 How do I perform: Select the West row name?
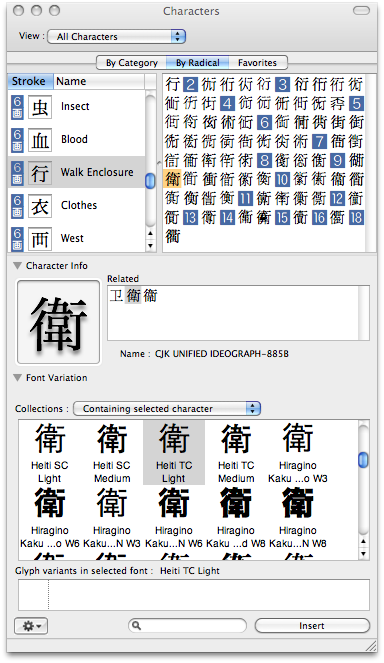click(x=72, y=238)
